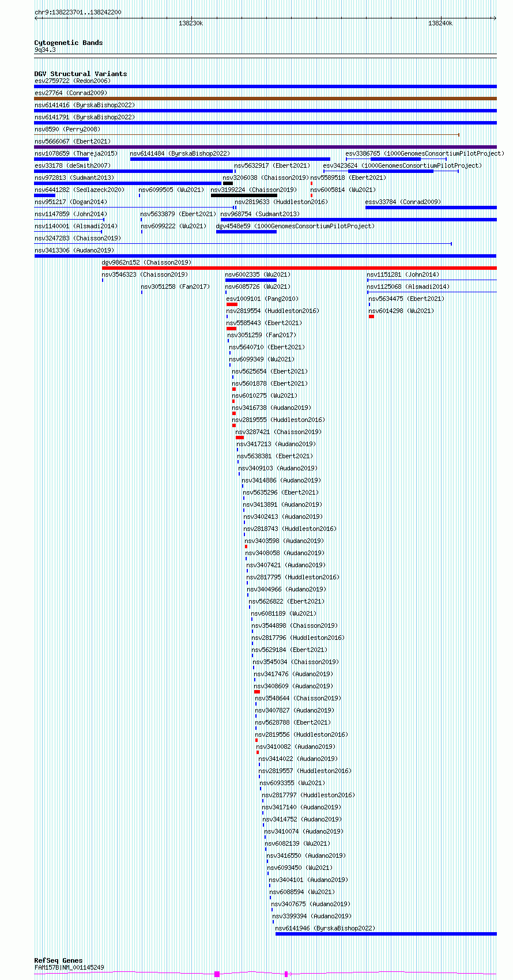Image resolution: width=513 pixels, height=980 pixels.
Task: Select dgv9862n152 (Chaisson2019) label
Action: (147, 262)
